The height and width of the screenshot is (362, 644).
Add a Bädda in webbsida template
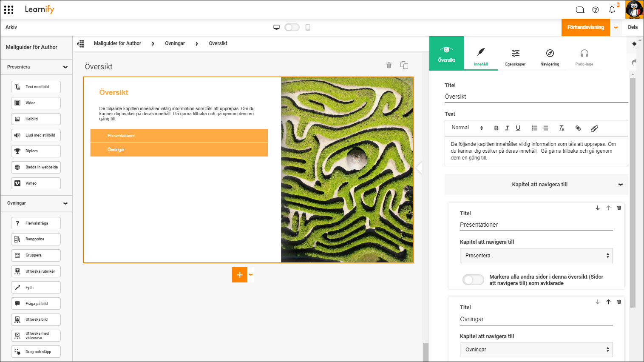coord(36,167)
